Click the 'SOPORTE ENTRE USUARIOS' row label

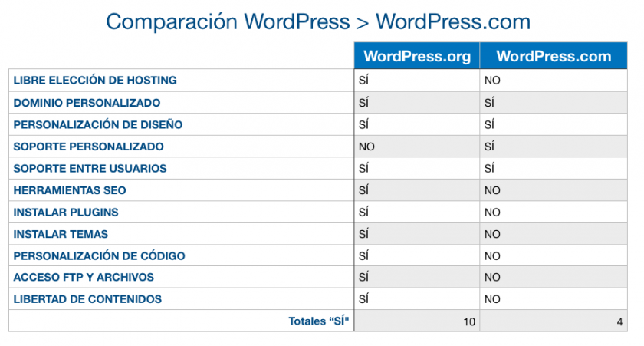click(90, 168)
